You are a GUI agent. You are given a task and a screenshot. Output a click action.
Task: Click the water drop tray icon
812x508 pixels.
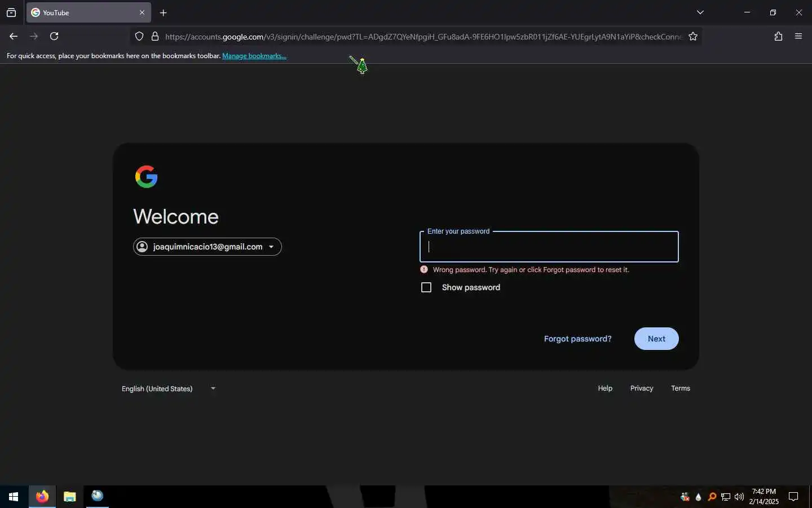(699, 497)
